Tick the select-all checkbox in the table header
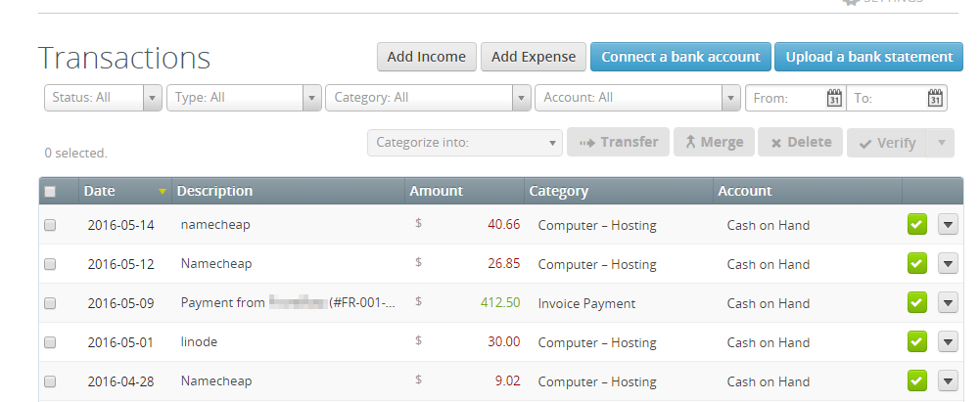Screen dimensions: 980x402 pos(50,192)
